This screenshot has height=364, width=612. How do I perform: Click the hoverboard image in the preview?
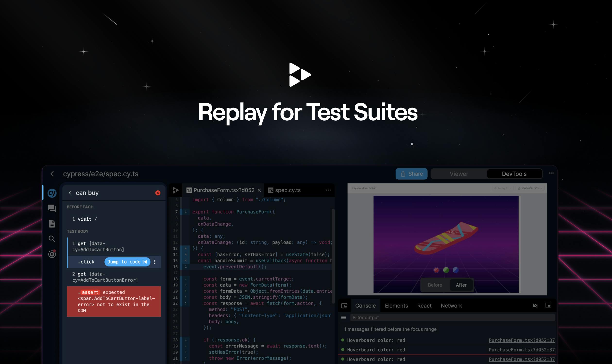tap(446, 238)
